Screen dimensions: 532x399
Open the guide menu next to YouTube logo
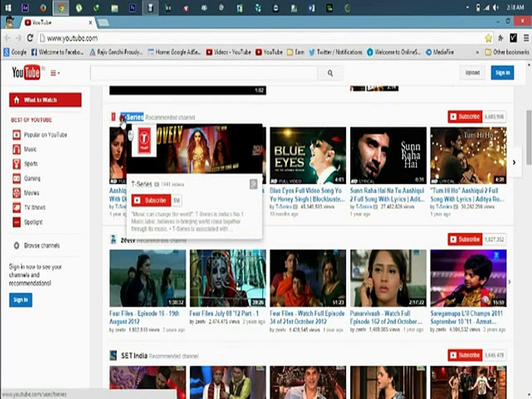pyautogui.click(x=55, y=73)
